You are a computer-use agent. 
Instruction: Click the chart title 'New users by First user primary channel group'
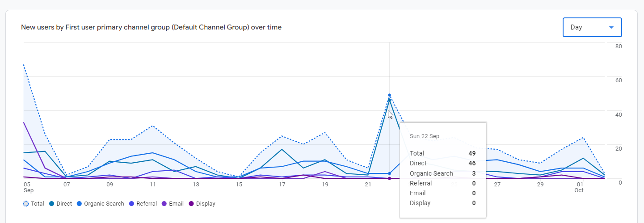point(151,27)
